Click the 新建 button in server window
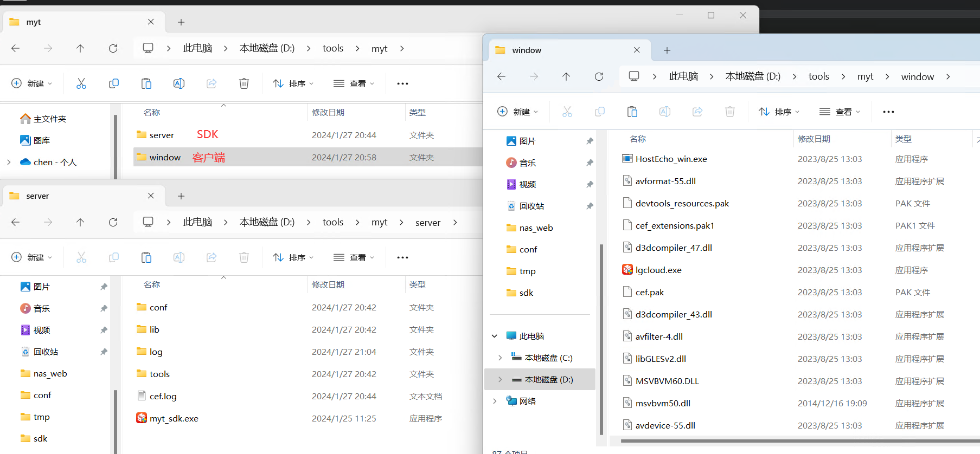The height and width of the screenshot is (454, 980). 31,257
